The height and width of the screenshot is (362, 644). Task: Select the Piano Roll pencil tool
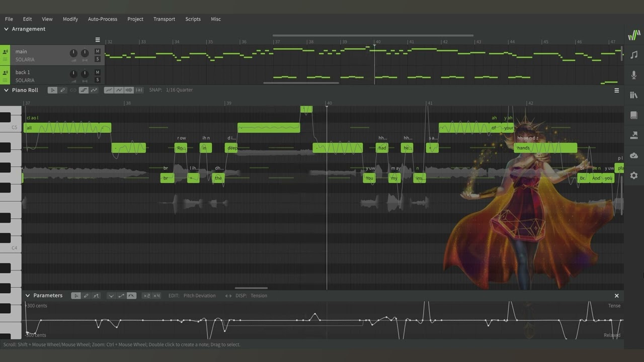(x=63, y=90)
